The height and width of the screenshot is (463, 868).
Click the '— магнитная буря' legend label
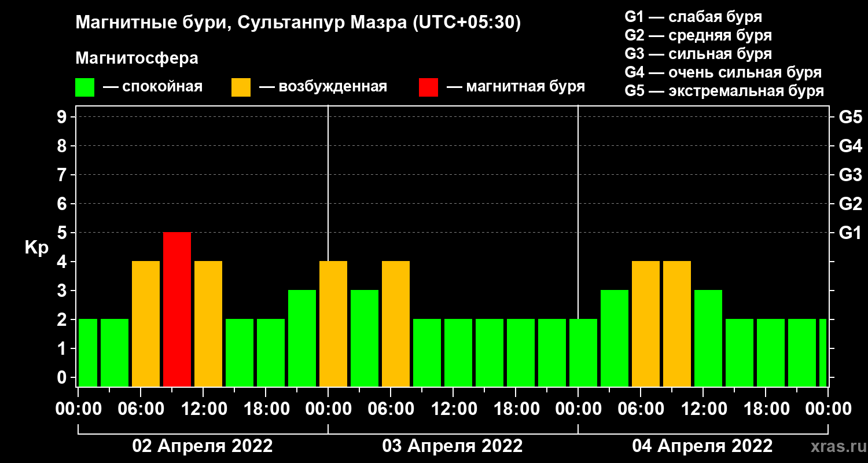coord(516,87)
